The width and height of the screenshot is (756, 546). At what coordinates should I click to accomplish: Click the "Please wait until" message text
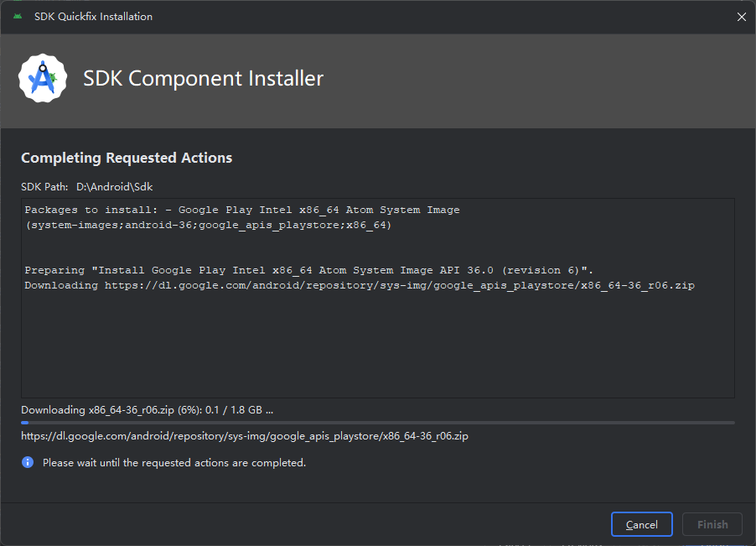pos(174,462)
